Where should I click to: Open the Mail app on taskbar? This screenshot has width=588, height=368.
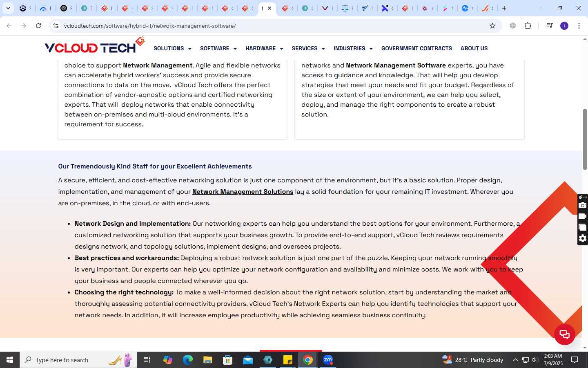click(248, 360)
